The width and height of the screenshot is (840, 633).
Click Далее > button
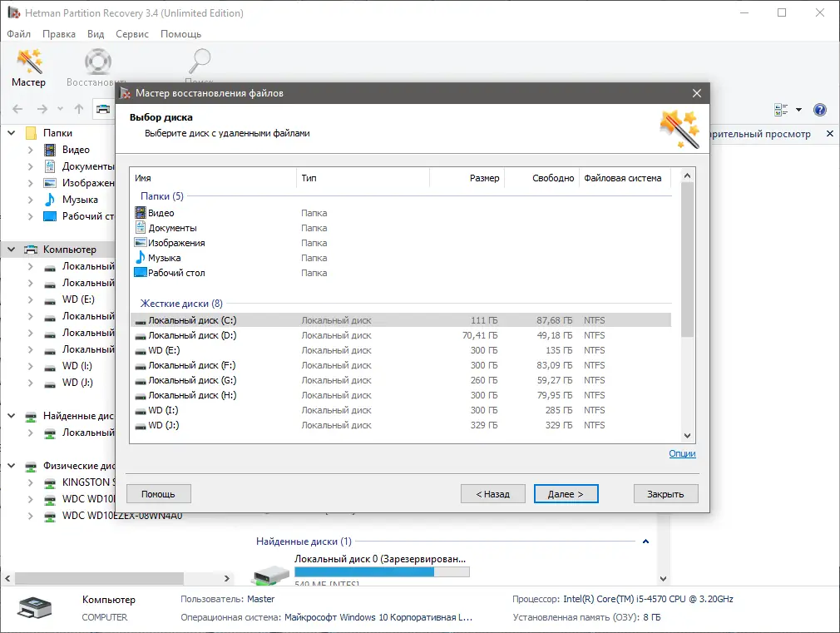click(566, 493)
